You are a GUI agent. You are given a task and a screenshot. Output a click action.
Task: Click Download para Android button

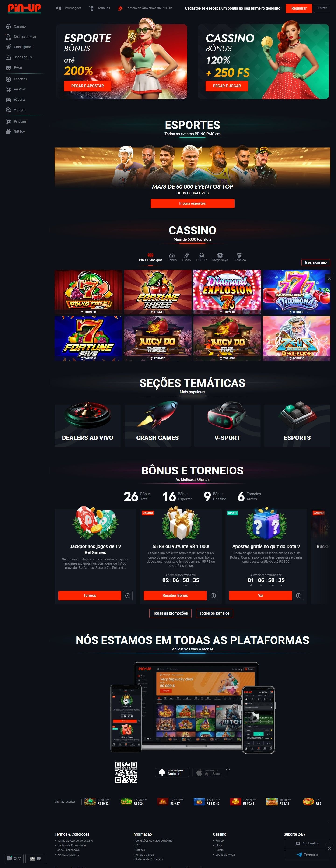[x=172, y=772]
